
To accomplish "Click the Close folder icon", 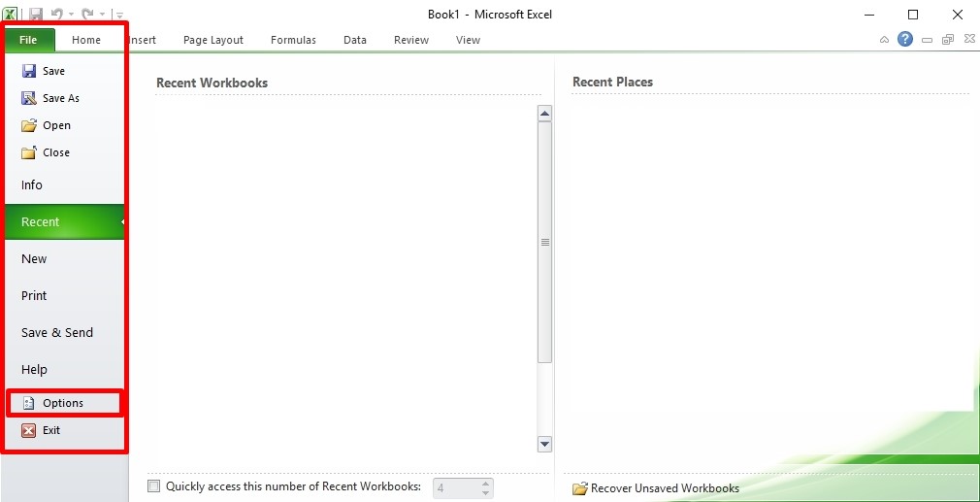I will coord(29,152).
